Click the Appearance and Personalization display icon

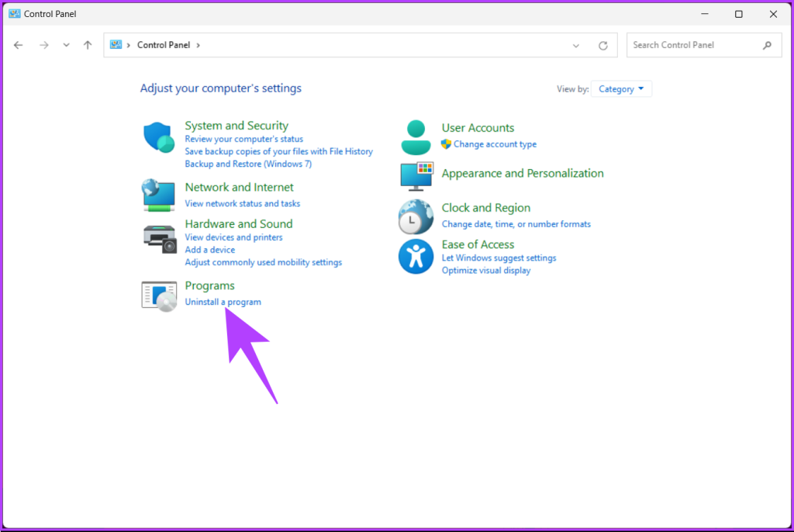416,177
